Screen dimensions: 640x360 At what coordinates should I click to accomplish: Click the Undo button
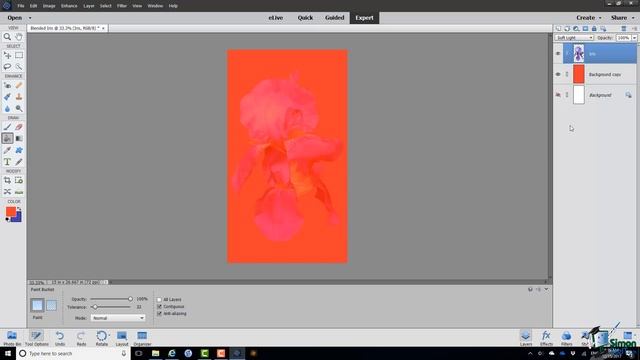pyautogui.click(x=60, y=338)
